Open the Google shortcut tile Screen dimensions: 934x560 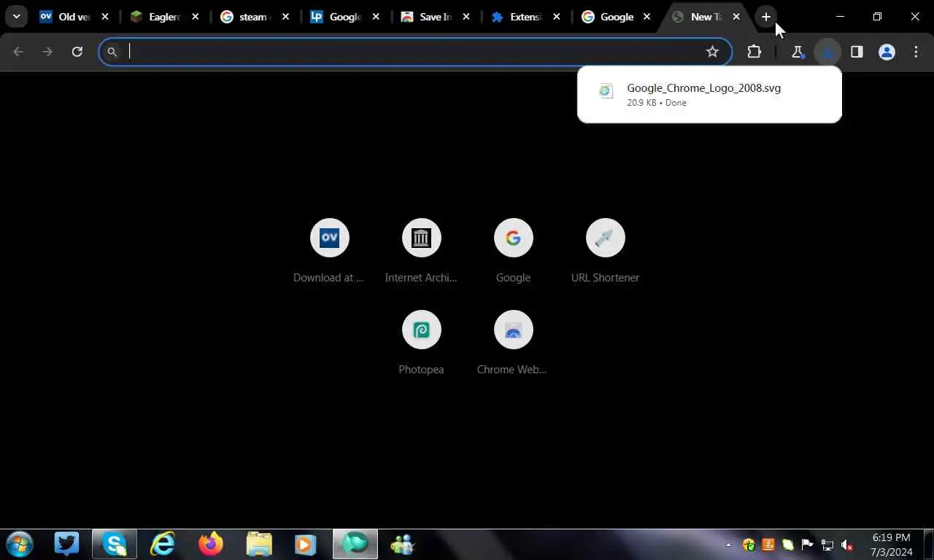pos(513,252)
